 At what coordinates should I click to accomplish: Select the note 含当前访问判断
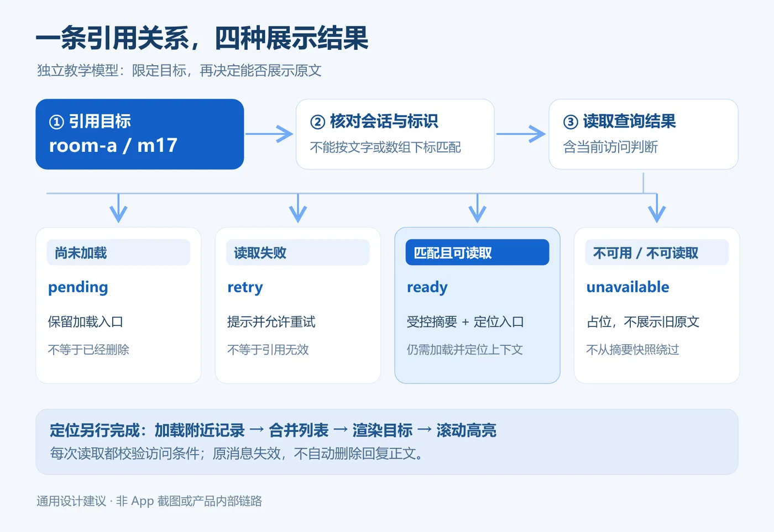tap(610, 147)
